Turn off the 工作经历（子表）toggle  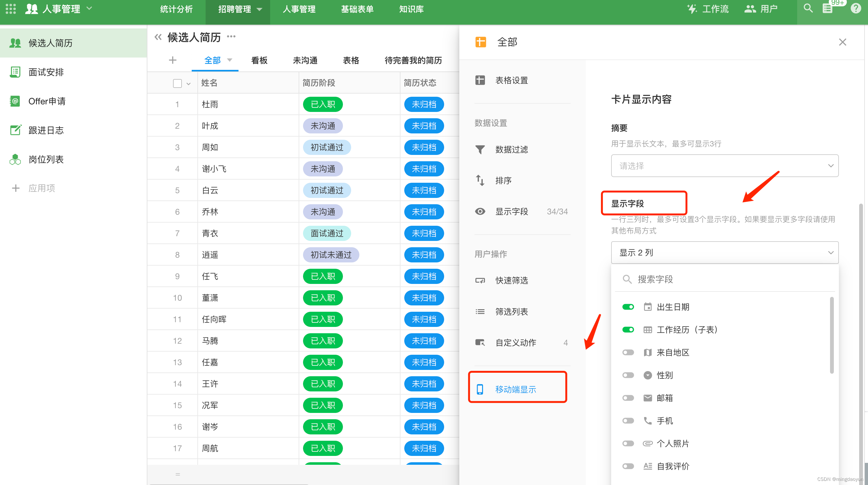pos(628,329)
